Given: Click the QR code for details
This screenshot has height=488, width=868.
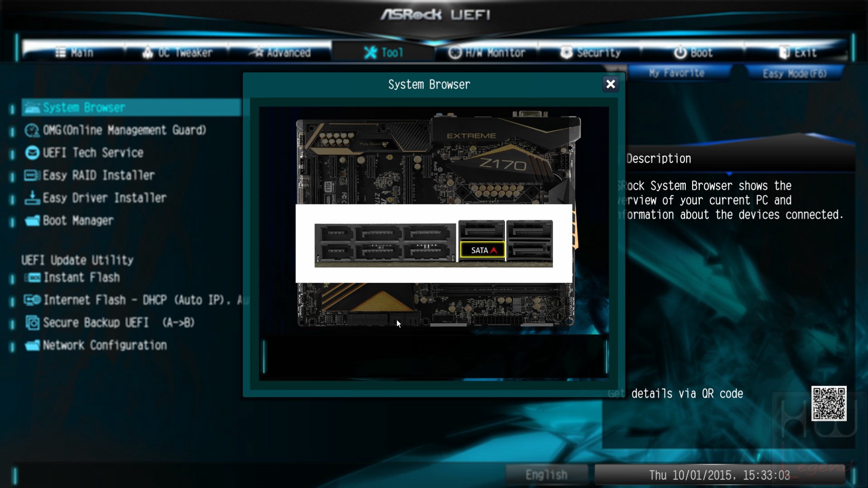Looking at the screenshot, I should [829, 403].
